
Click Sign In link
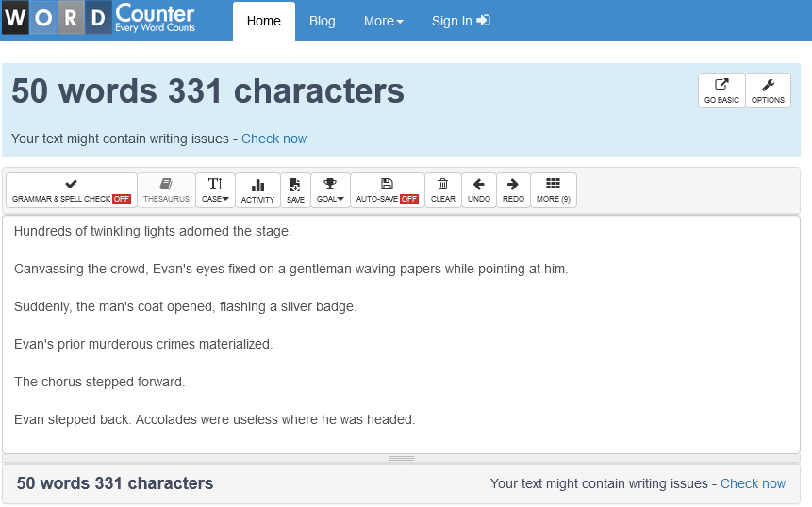point(460,22)
